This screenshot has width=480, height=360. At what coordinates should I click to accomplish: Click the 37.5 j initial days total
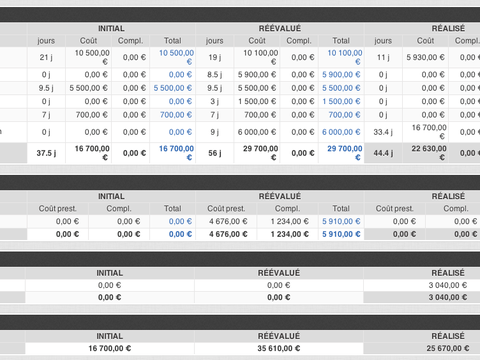tap(46, 153)
